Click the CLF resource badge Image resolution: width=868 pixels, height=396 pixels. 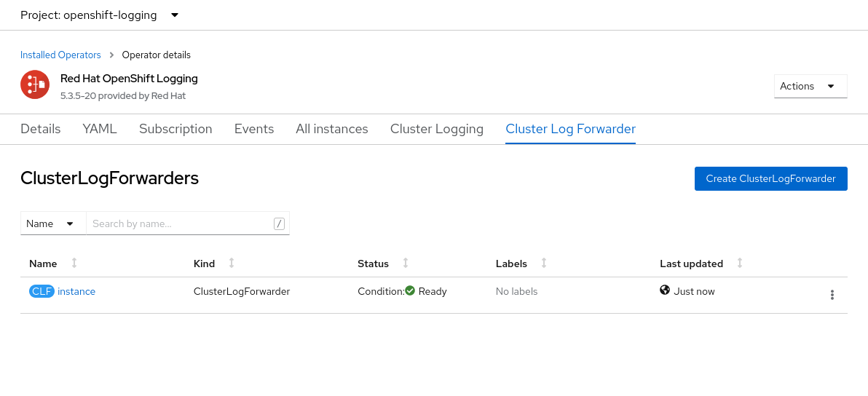pos(42,291)
